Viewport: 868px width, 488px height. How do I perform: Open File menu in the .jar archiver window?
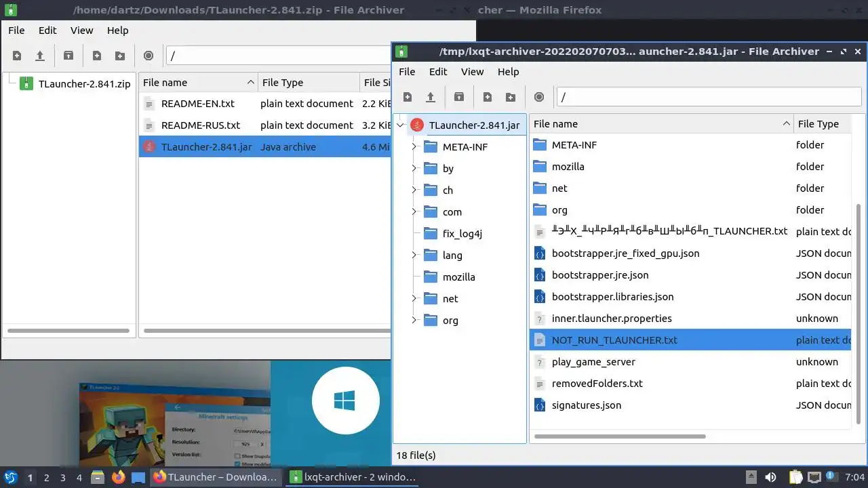coord(407,72)
